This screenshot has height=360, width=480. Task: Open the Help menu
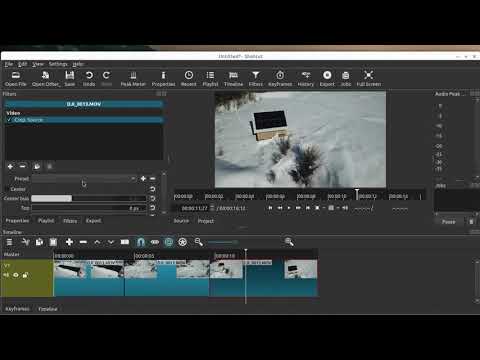pos(78,64)
